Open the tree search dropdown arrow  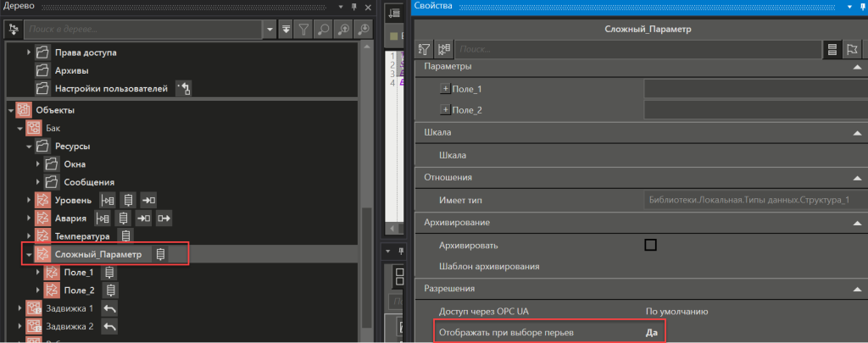point(270,30)
